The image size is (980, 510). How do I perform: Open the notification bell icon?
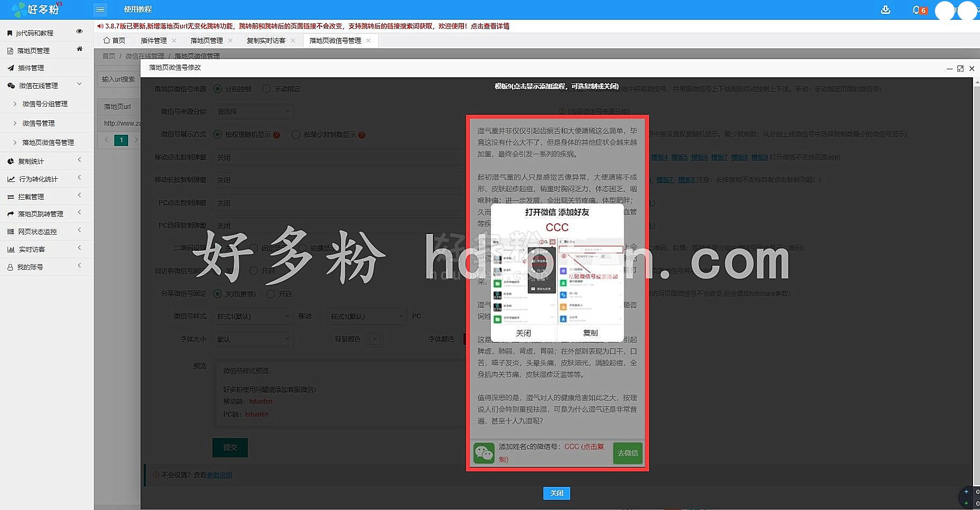coord(916,10)
